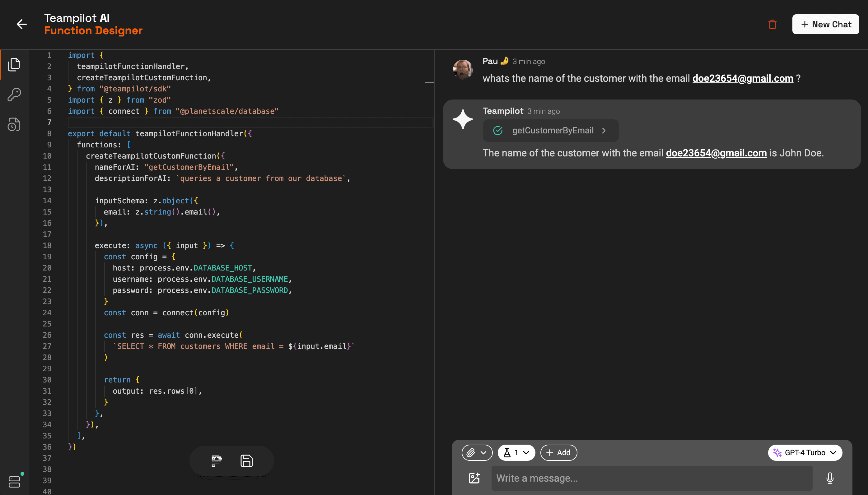
Task: Click the server status icon at bottom left
Action: click(x=14, y=481)
